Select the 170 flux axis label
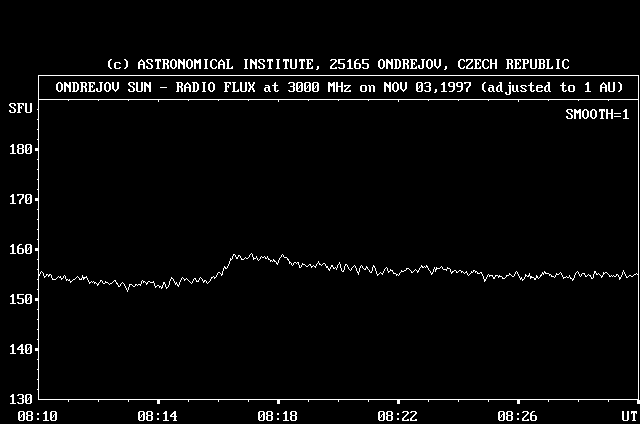The width and height of the screenshot is (640, 424). pos(19,200)
